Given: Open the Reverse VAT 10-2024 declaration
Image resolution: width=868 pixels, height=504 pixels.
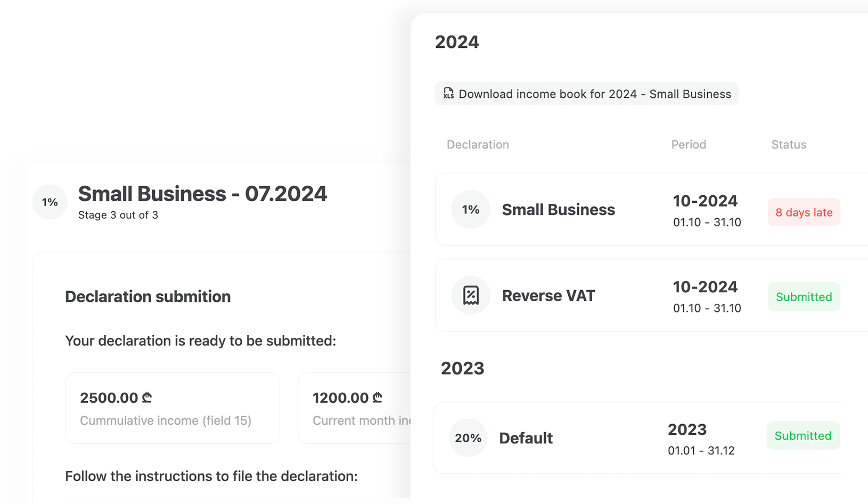Looking at the screenshot, I should point(548,296).
